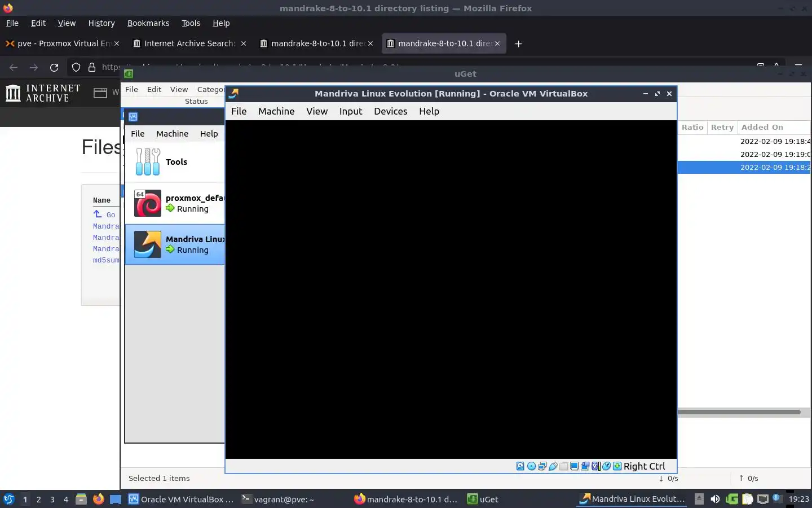
Task: Click the network adapters status icon
Action: (542, 466)
